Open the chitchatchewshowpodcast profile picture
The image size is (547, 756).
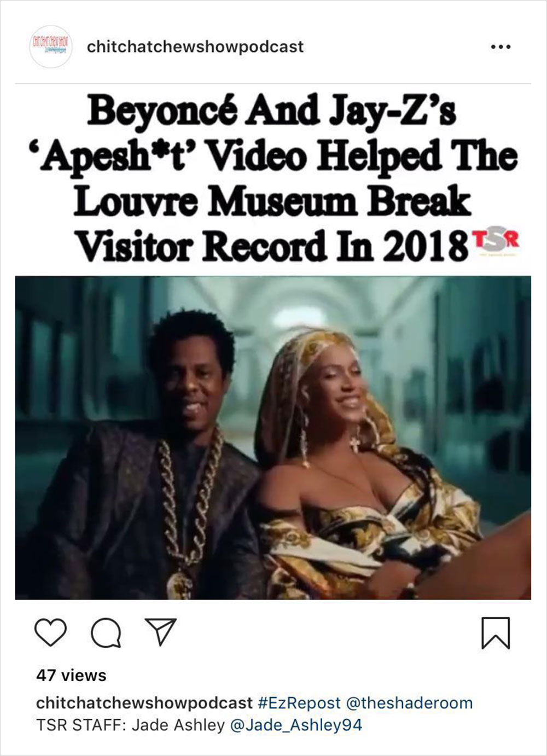click(x=50, y=46)
